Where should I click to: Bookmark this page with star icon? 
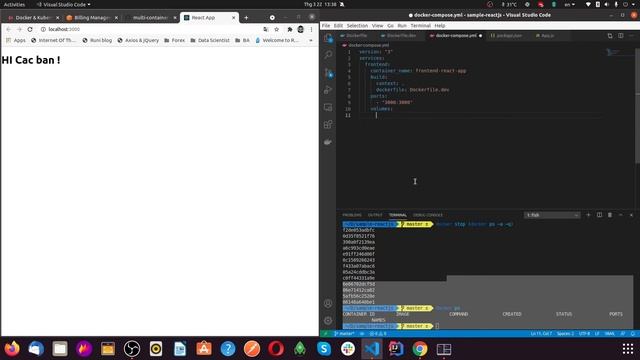click(277, 29)
